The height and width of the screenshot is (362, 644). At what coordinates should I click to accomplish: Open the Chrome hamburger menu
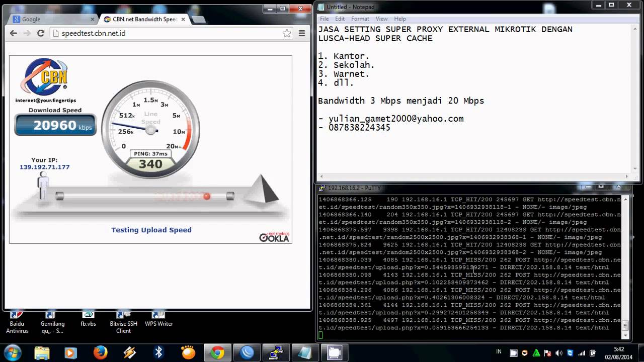[x=302, y=33]
